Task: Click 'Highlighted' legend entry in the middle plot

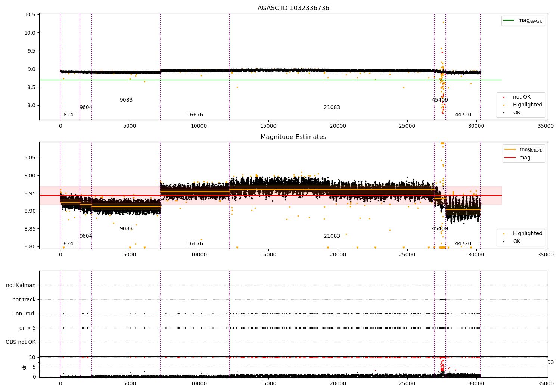Action: click(523, 234)
